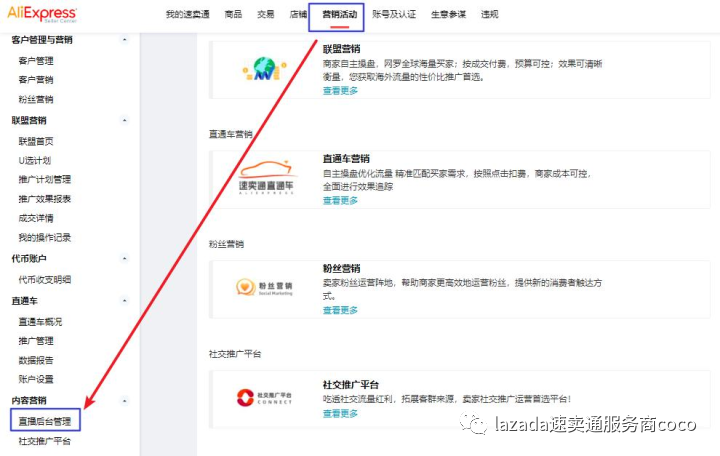Image resolution: width=720 pixels, height=456 pixels.
Task: Open 社交推广平台 in sidebar
Action: (45, 441)
